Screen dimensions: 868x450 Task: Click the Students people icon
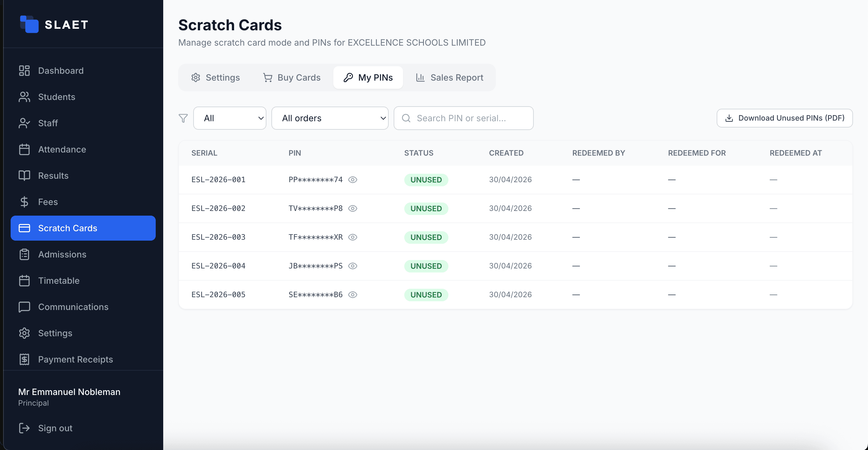click(24, 97)
